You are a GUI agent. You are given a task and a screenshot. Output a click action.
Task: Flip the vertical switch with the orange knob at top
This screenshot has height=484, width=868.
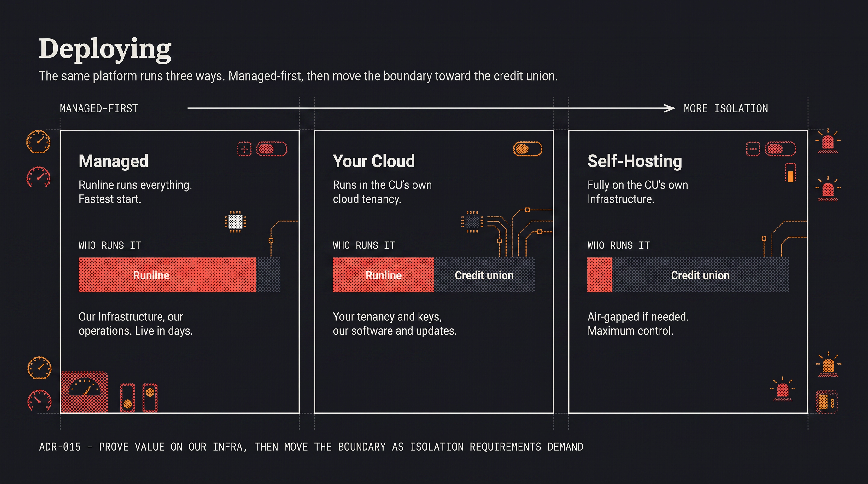150,398
